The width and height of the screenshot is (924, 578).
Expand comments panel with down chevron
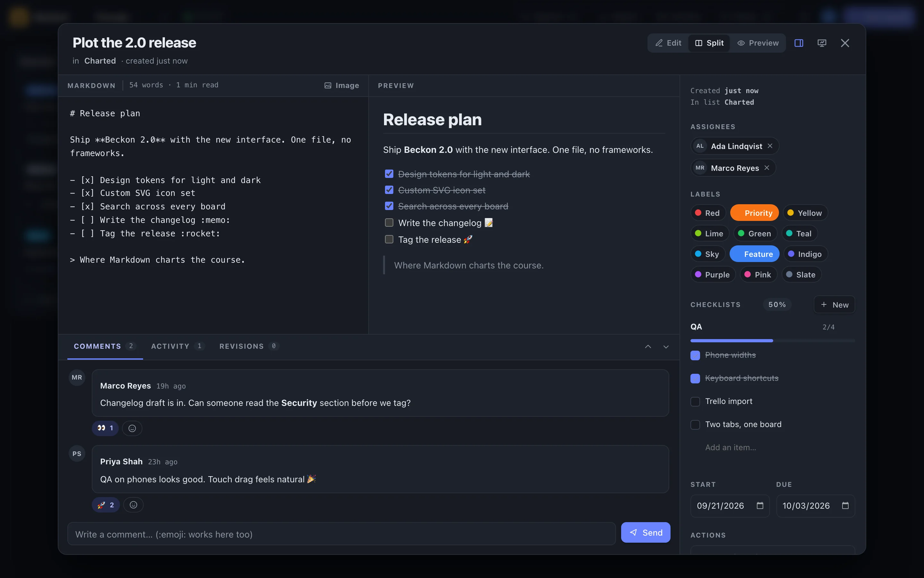click(666, 346)
